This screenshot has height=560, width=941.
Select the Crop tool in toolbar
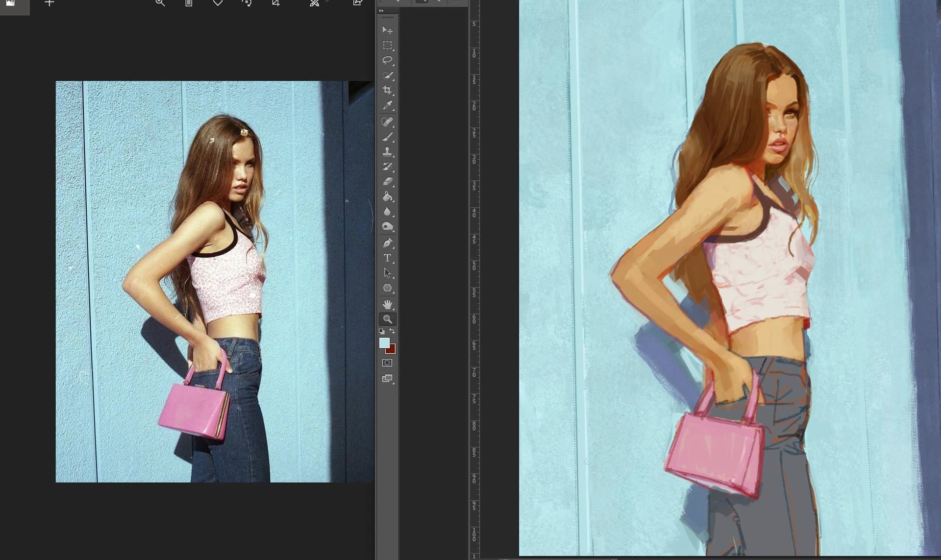pyautogui.click(x=387, y=90)
